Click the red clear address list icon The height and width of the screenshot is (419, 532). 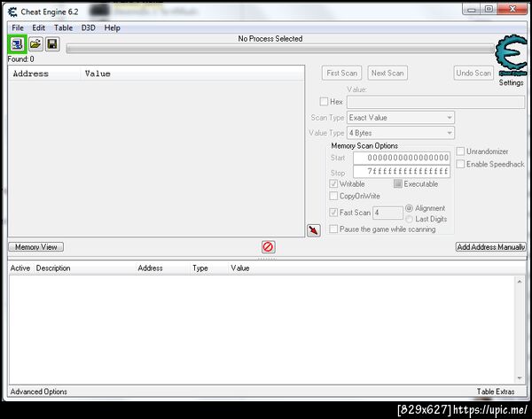(268, 247)
